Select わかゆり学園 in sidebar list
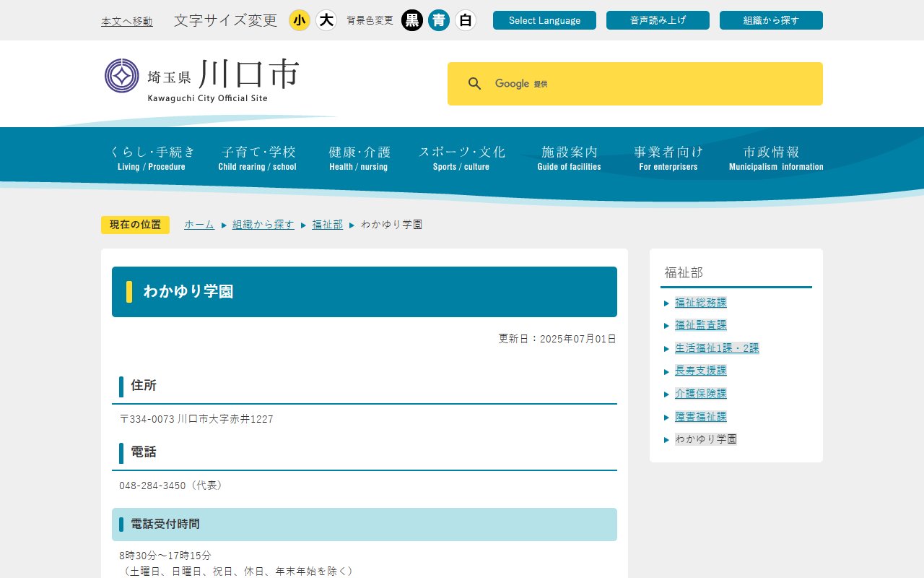 click(706, 439)
